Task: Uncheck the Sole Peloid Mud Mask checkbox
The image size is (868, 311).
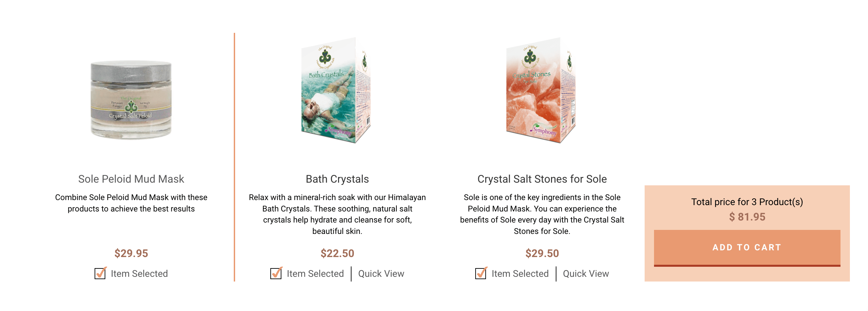Action: coord(100,274)
